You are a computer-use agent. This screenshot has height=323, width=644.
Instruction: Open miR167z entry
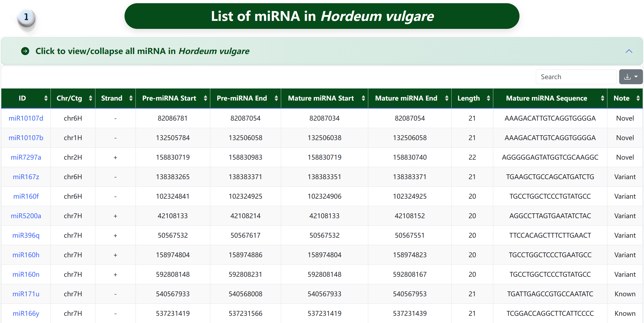tap(26, 177)
